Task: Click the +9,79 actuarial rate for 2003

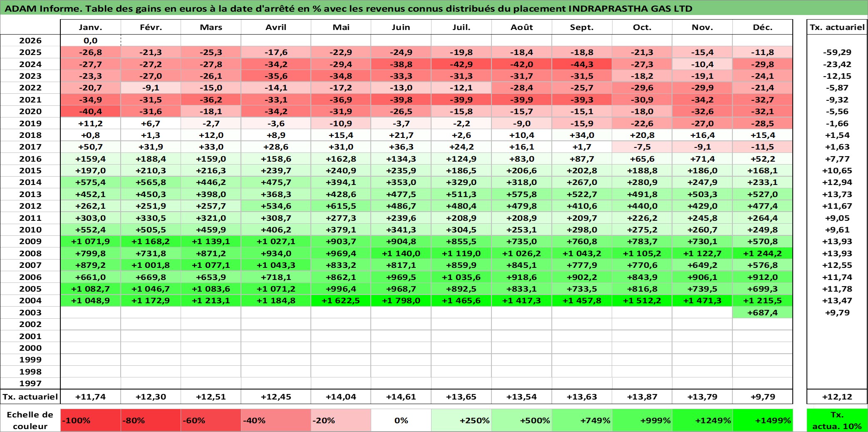Action: (x=837, y=312)
